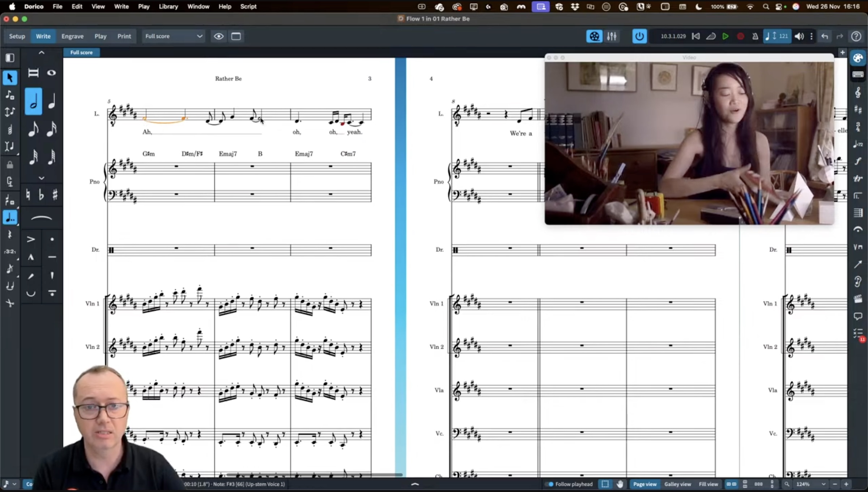This screenshot has height=492, width=868.
Task: Enable Follow playhead in the status bar
Action: point(550,484)
